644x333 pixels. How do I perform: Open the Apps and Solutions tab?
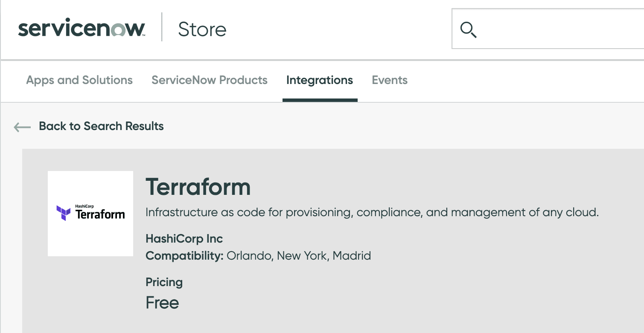point(79,80)
